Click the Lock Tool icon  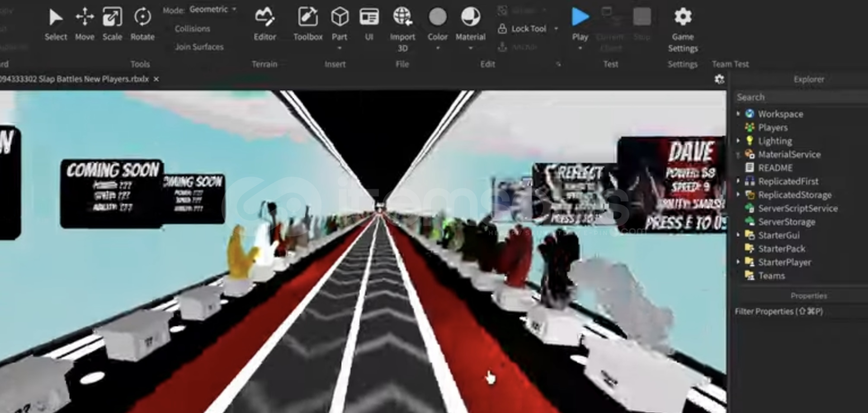click(502, 28)
